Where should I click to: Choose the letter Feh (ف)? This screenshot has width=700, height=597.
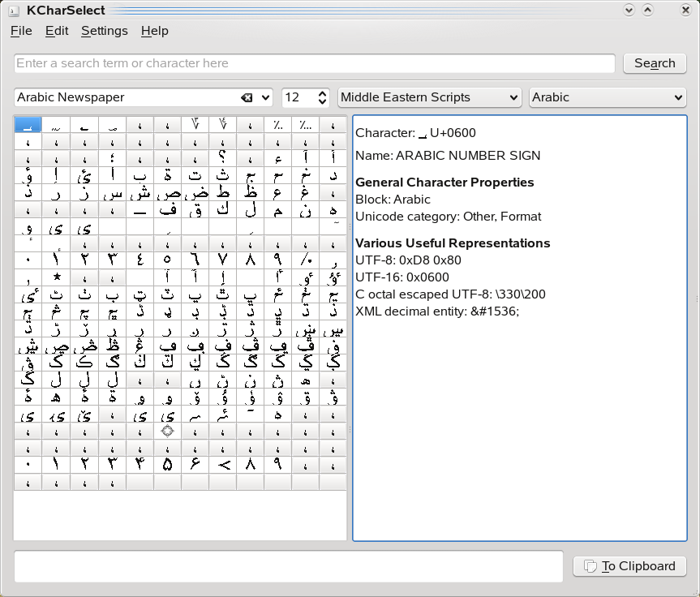pos(167,209)
